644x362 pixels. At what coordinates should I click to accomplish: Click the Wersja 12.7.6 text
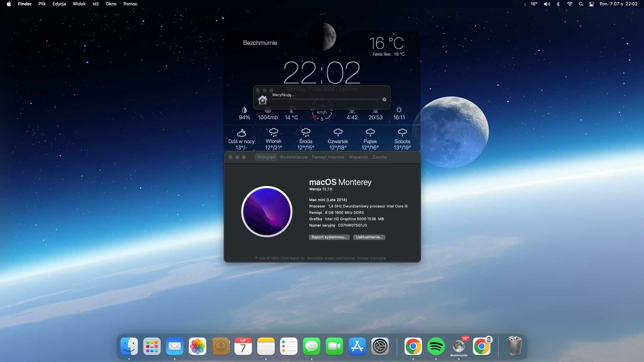click(x=321, y=189)
